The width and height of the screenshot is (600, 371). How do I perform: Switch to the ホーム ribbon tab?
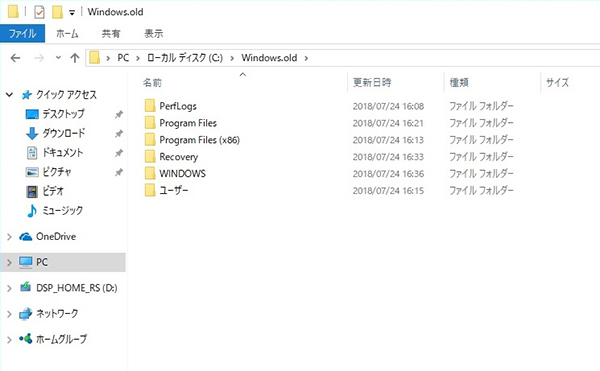[67, 34]
